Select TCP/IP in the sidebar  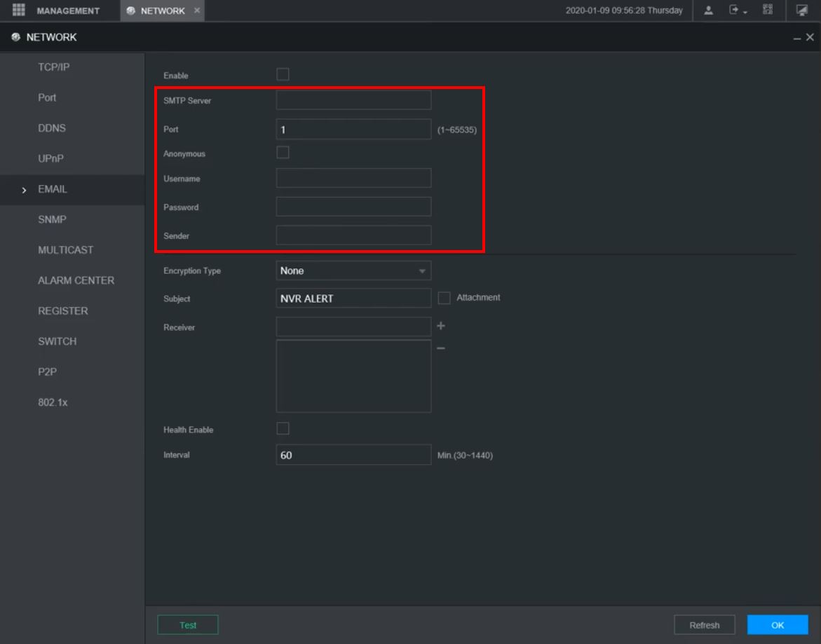pyautogui.click(x=54, y=67)
